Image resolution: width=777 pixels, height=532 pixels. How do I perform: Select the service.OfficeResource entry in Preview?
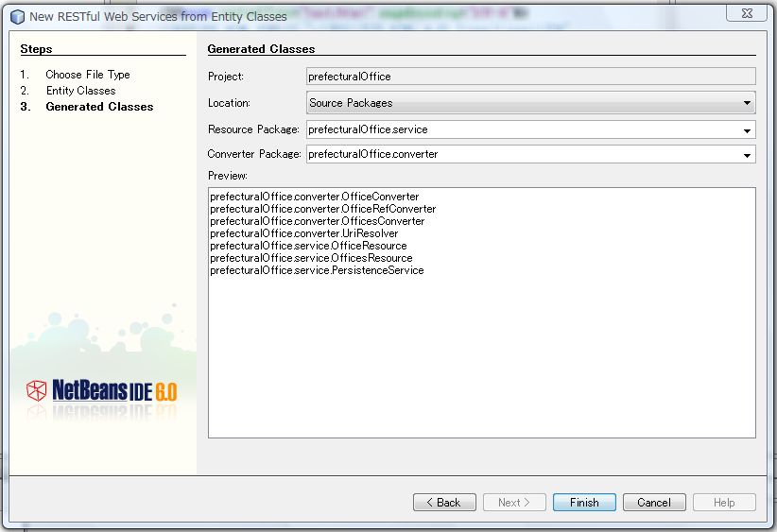click(308, 246)
